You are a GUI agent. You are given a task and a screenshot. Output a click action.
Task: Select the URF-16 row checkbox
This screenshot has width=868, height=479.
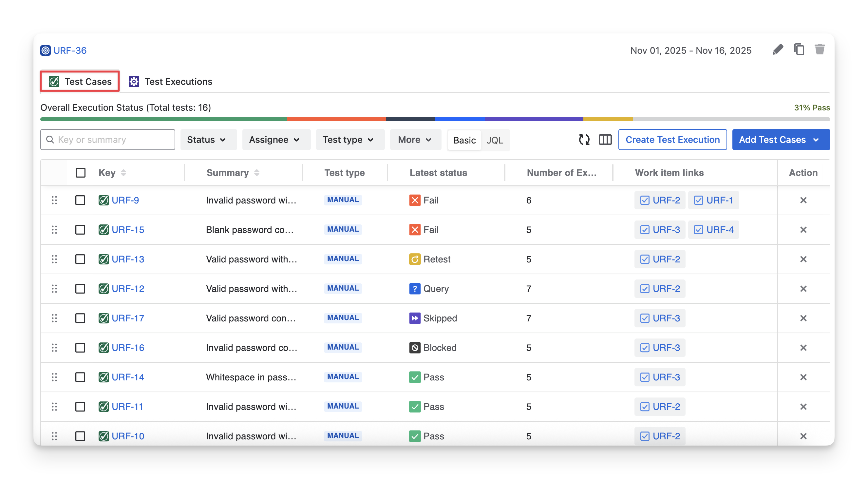click(x=80, y=348)
